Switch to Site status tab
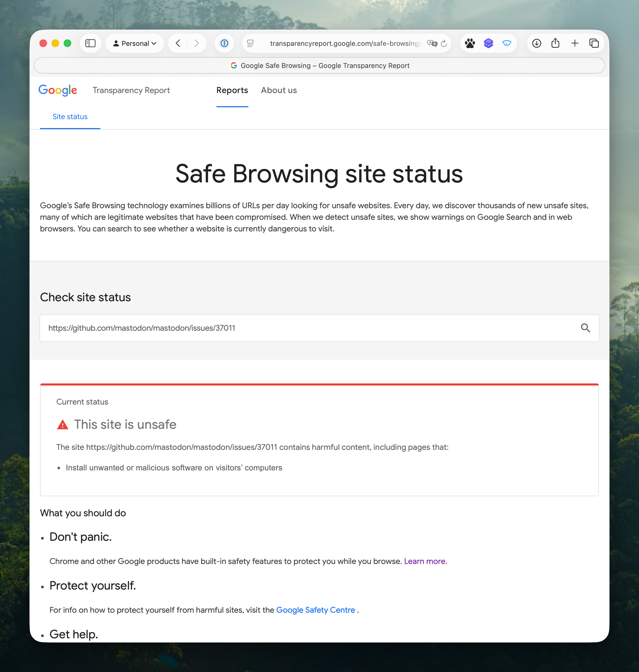 [x=70, y=116]
